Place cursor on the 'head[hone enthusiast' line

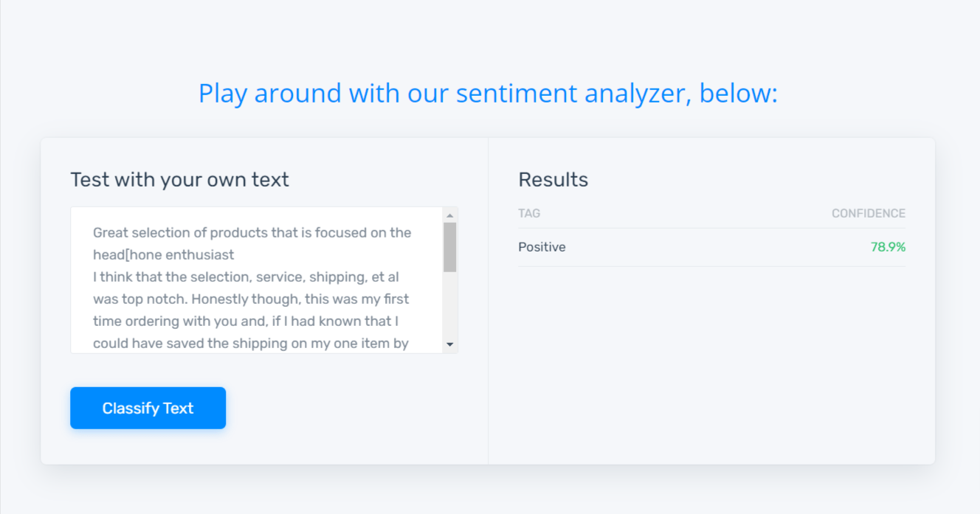point(163,254)
